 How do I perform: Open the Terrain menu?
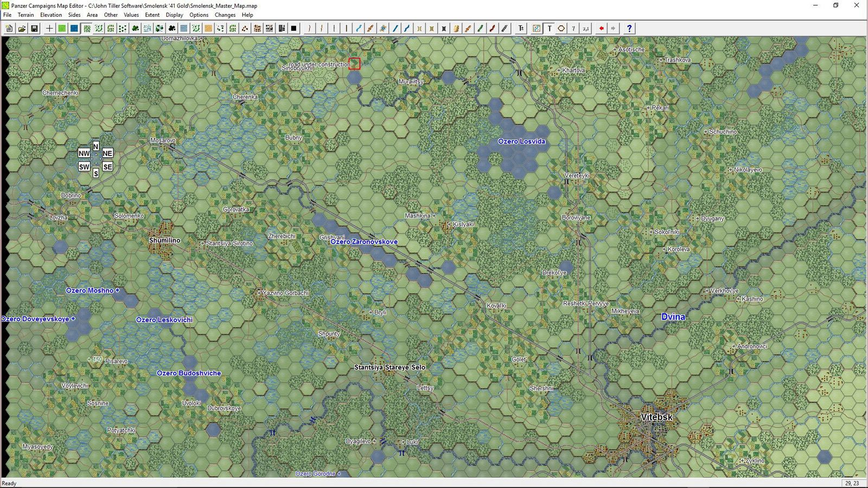coord(25,15)
